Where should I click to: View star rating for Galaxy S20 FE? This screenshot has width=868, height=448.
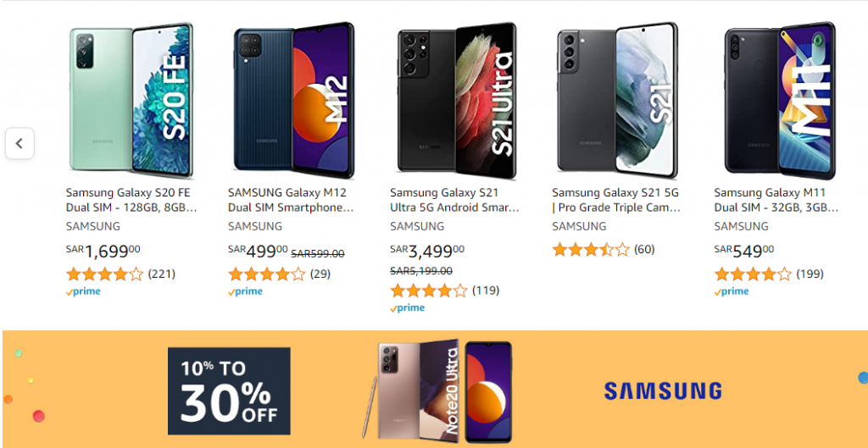(104, 274)
